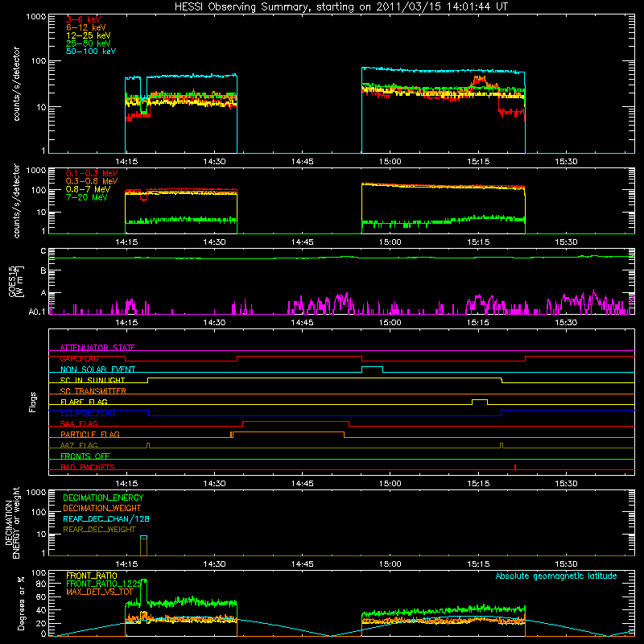Screen dimensions: 644x644
Task: Click 14:15 under the keV counts panel
Action: [x=126, y=162]
